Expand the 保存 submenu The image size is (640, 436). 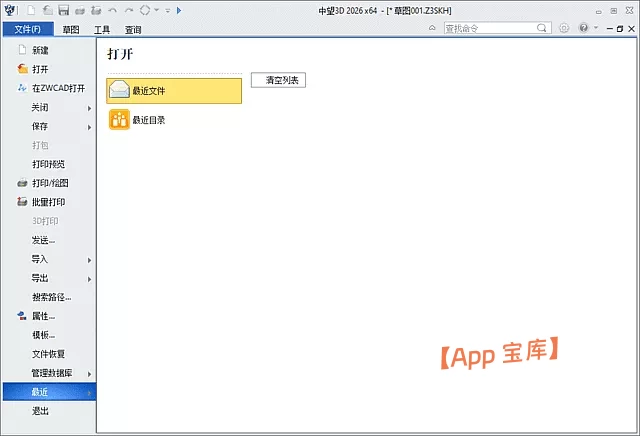[x=48, y=126]
